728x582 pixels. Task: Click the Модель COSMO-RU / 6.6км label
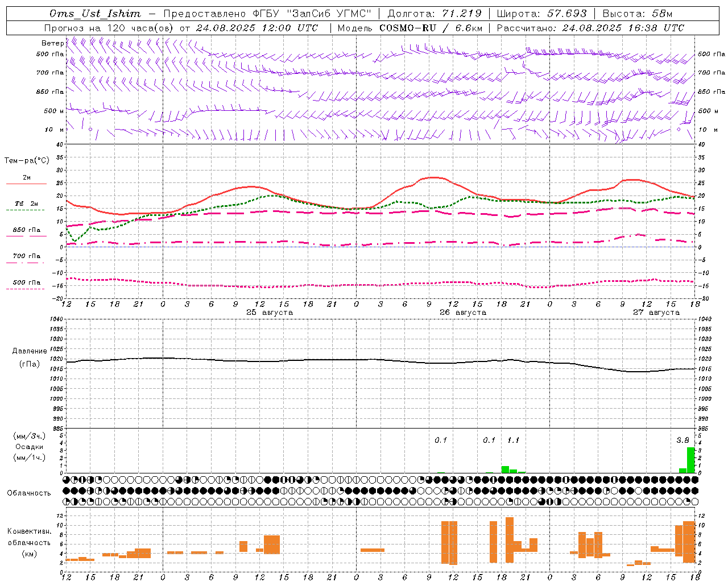410,28
